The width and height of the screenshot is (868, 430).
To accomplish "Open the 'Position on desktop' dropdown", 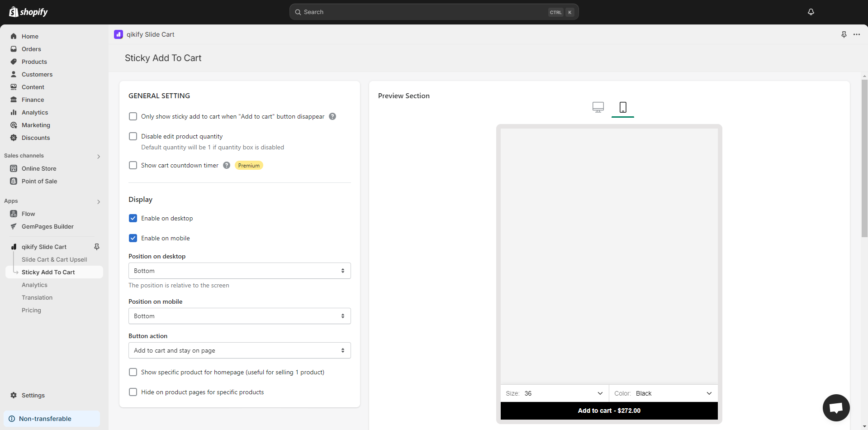I will coord(239,270).
